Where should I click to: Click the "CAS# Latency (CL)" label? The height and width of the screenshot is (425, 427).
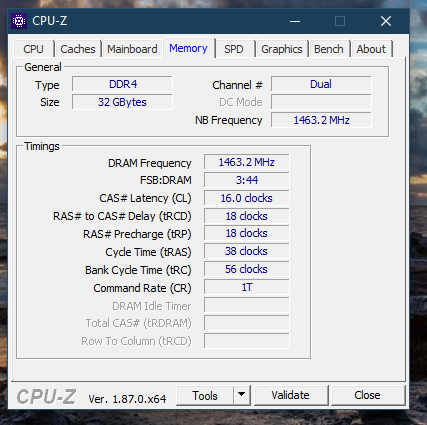145,198
